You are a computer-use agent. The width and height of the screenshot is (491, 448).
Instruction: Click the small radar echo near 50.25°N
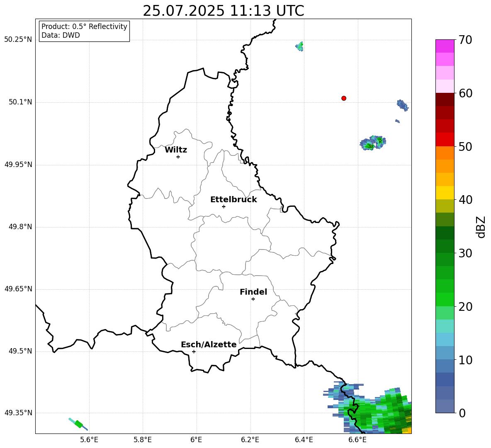click(300, 46)
